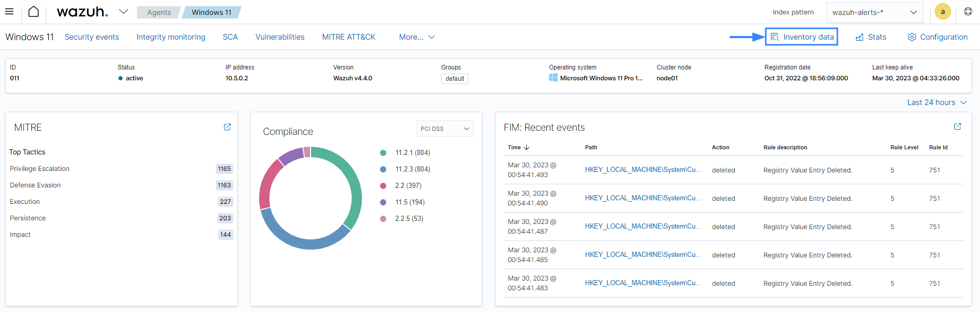Image resolution: width=980 pixels, height=312 pixels.
Task: Open MITRE panel in new view icon
Action: (227, 127)
